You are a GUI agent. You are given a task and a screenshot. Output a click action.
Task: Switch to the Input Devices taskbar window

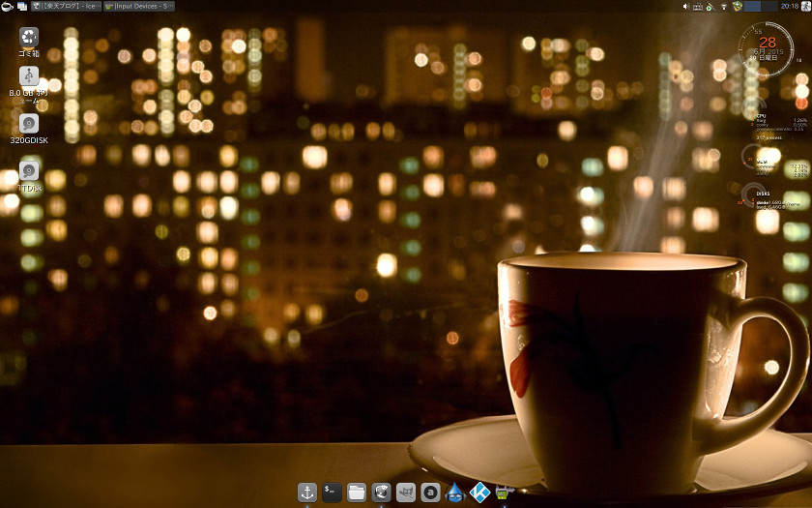139,6
